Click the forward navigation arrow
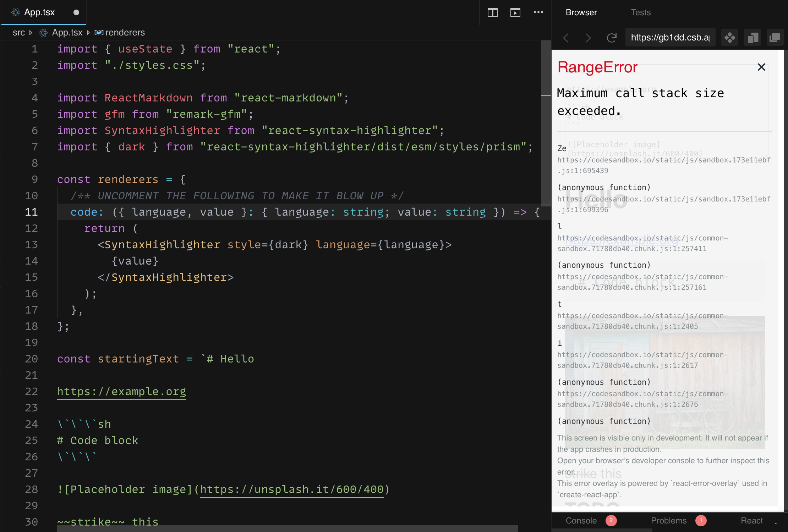The width and height of the screenshot is (788, 532). (588, 38)
